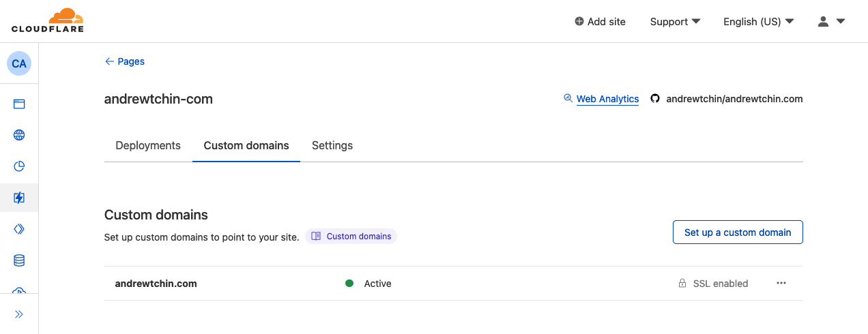Open the database stack icon in sidebar
The height and width of the screenshot is (334, 868).
coord(19,260)
